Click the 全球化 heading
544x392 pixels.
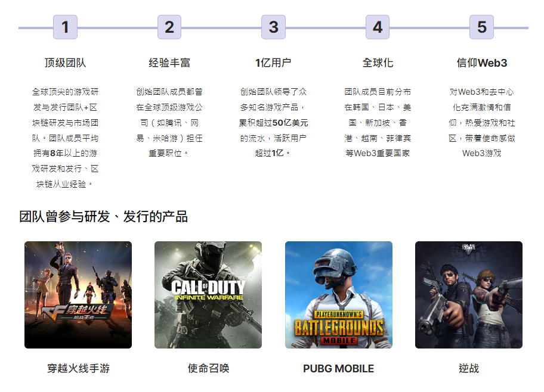coord(378,63)
